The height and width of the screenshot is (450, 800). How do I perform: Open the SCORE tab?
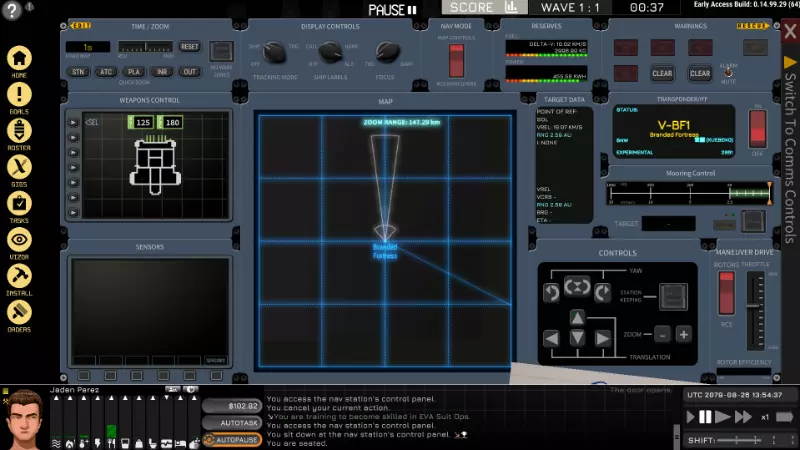pyautogui.click(x=484, y=7)
